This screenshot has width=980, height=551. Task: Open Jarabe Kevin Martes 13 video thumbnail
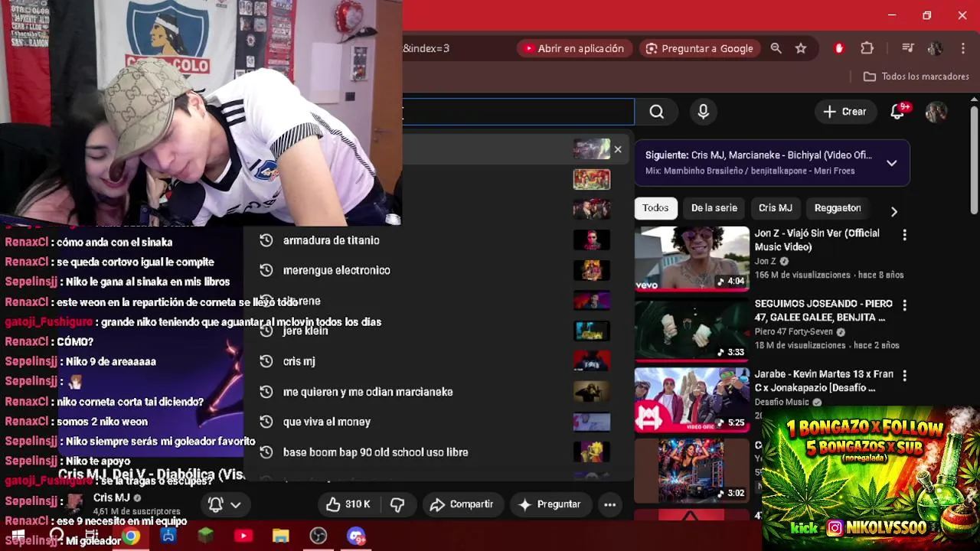click(x=692, y=399)
